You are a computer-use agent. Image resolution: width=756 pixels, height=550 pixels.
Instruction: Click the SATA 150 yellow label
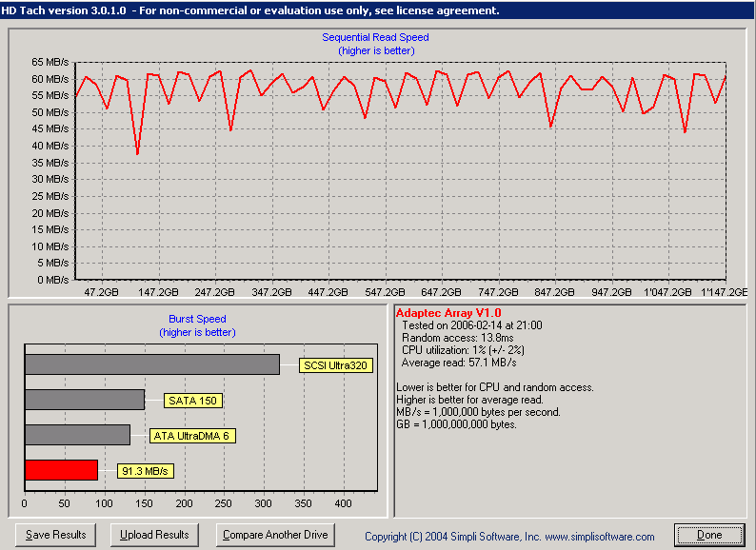[x=193, y=401]
